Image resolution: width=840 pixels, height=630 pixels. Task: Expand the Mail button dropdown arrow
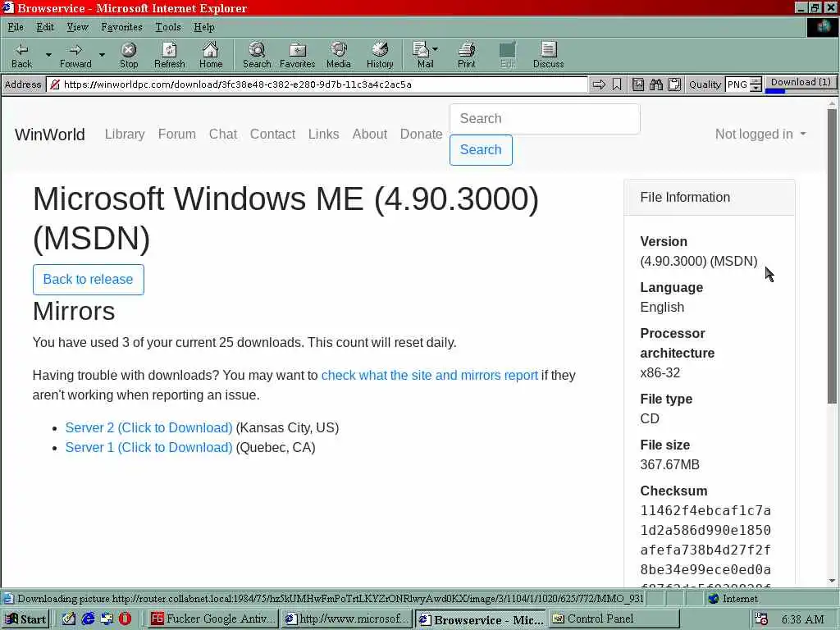pos(435,48)
